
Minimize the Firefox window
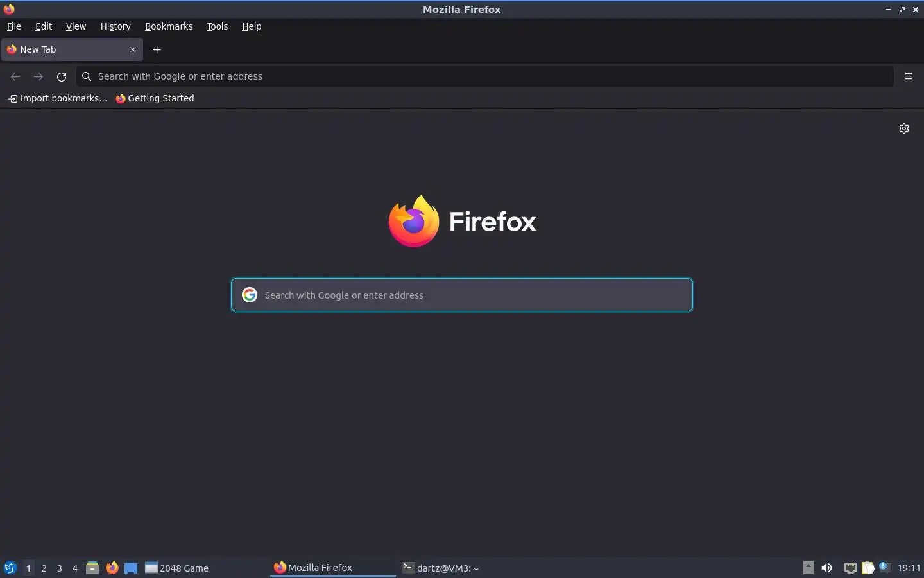click(x=889, y=10)
